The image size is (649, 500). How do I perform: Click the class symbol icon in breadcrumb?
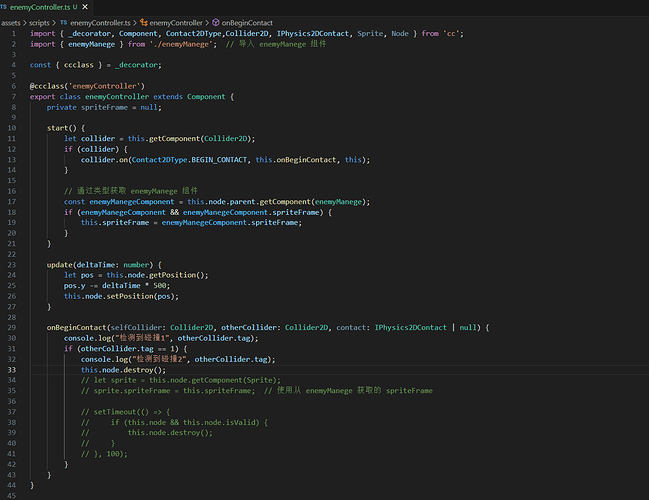[x=144, y=22]
